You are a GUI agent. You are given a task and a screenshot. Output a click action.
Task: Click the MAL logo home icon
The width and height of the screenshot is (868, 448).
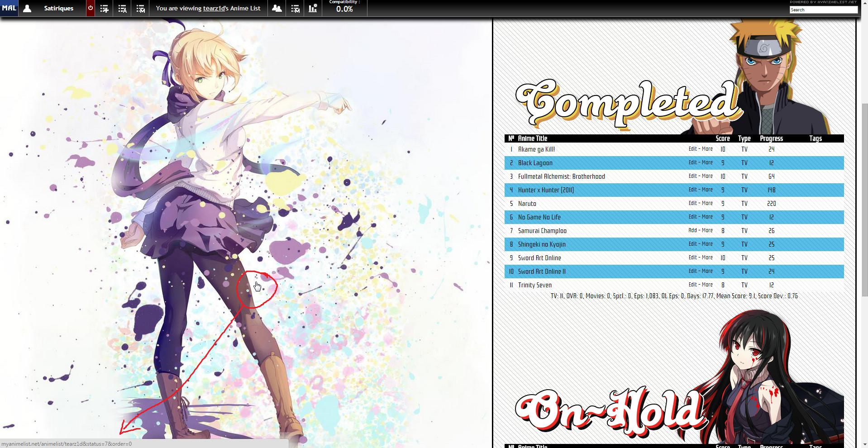[x=9, y=8]
